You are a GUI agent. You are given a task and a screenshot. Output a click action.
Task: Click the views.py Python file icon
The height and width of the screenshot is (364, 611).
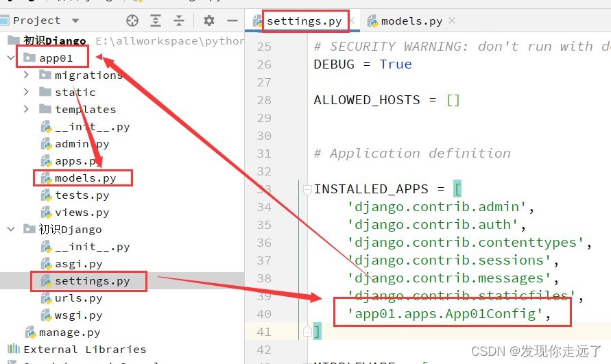point(47,213)
